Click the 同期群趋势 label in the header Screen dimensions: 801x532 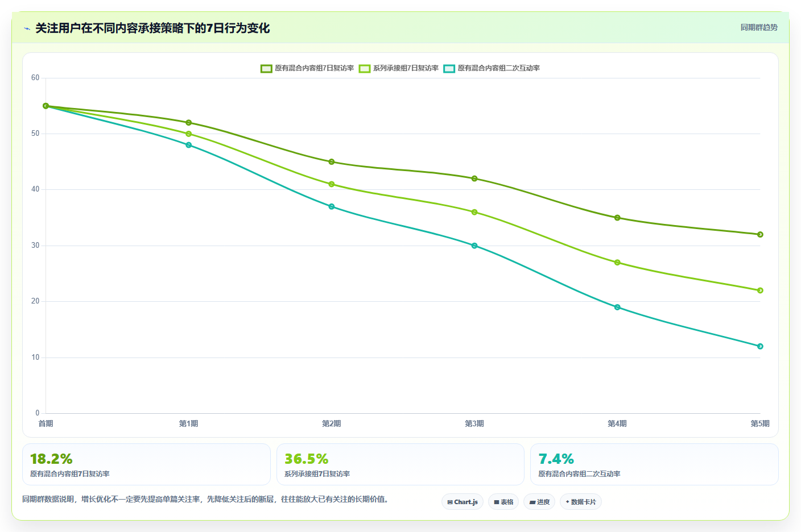[x=759, y=27]
